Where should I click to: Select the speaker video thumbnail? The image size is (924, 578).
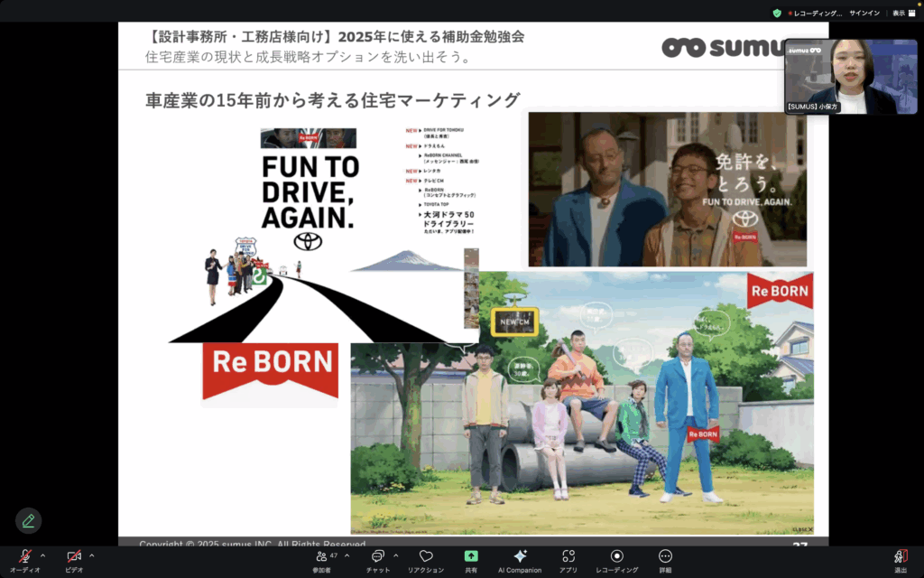point(850,77)
